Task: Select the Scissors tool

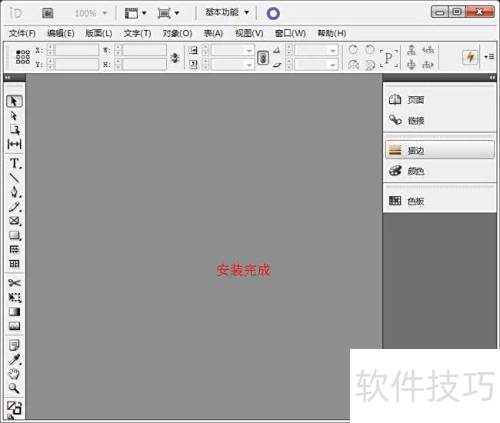Action: [x=14, y=283]
